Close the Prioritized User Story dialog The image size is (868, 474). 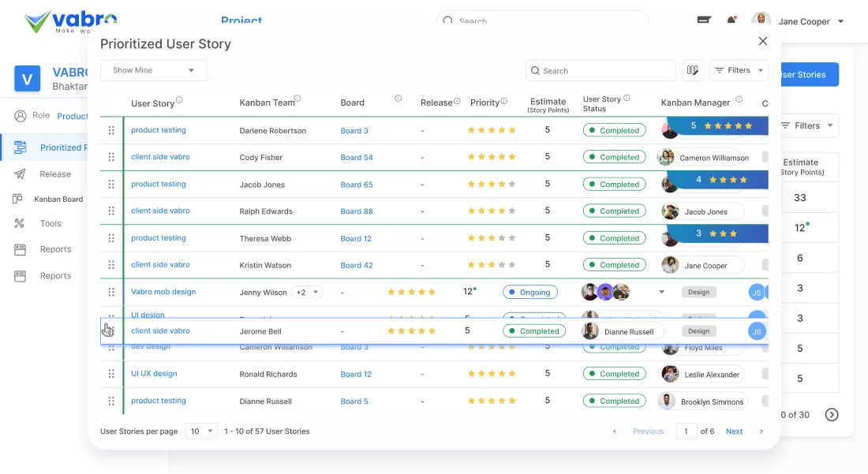click(x=762, y=41)
